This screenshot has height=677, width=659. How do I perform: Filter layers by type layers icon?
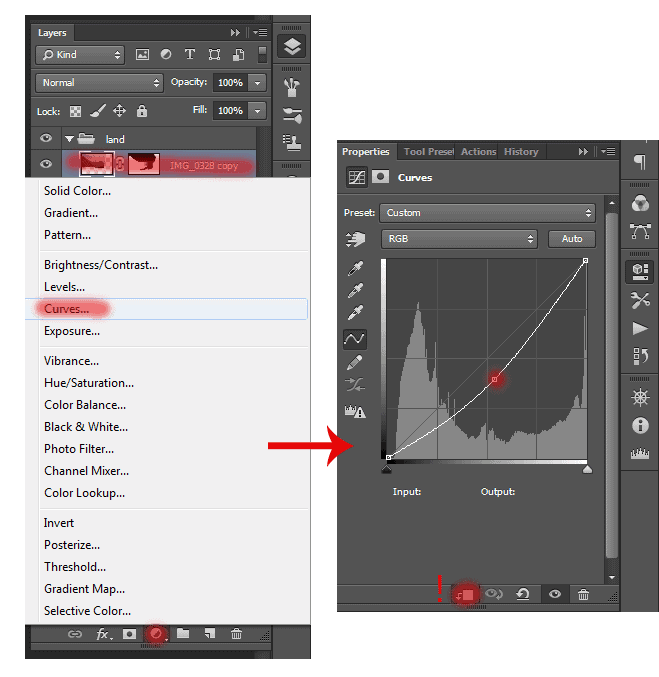(x=190, y=54)
